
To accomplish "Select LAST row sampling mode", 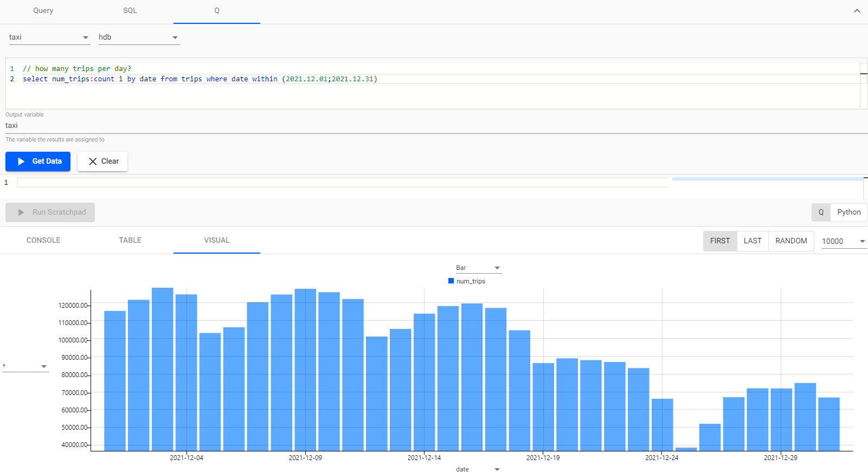I will pyautogui.click(x=753, y=241).
